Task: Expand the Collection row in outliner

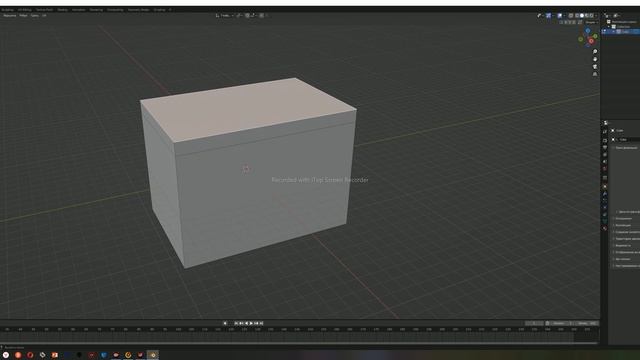Action: click(x=609, y=27)
